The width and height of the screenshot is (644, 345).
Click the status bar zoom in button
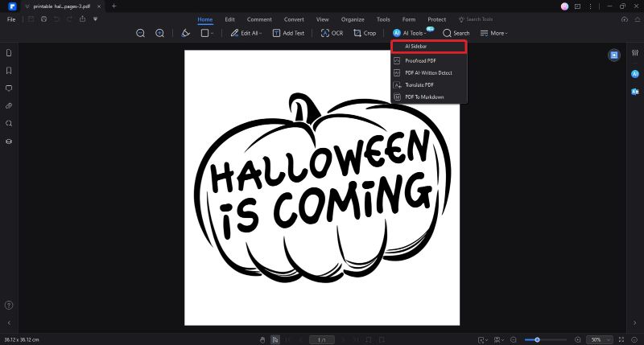click(x=577, y=339)
